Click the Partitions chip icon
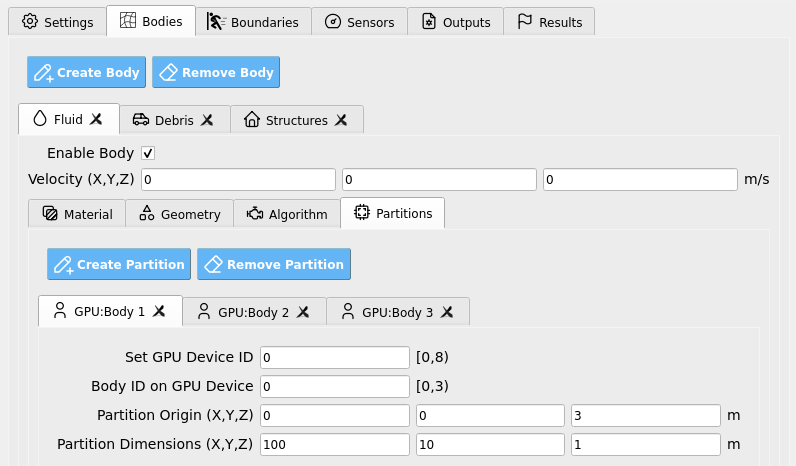The height and width of the screenshot is (466, 796). point(362,212)
